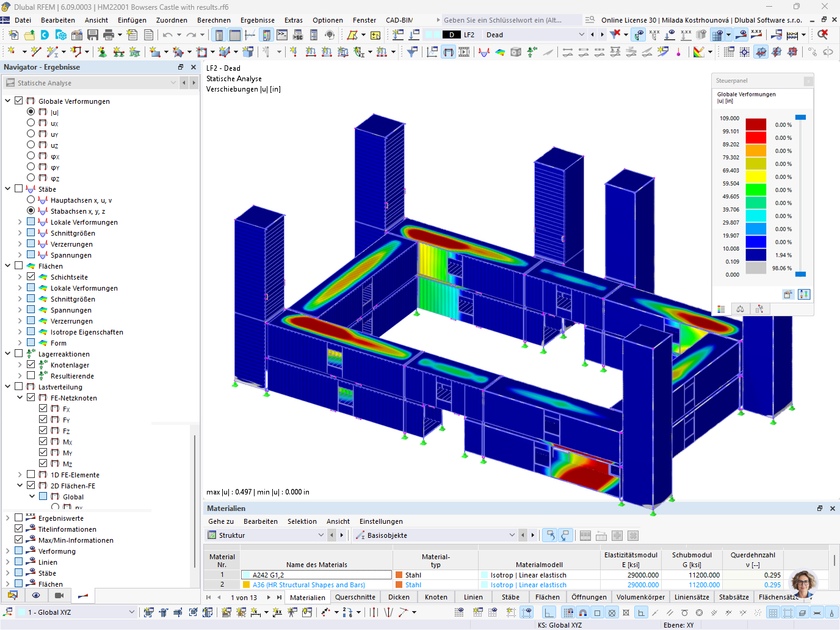Screen dimensions: 840x630
Task: Select the isometric view icon in the toolbar
Action: pyautogui.click(x=761, y=51)
